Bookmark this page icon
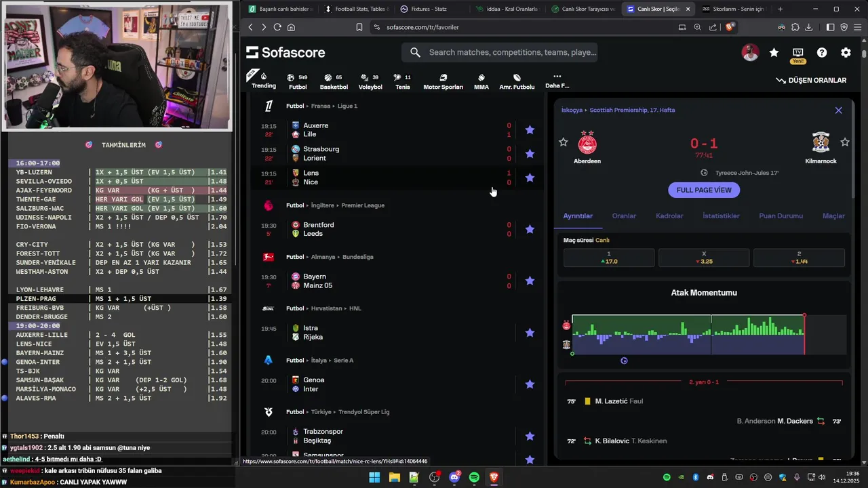Viewport: 868px width, 488px height. pos(359,27)
